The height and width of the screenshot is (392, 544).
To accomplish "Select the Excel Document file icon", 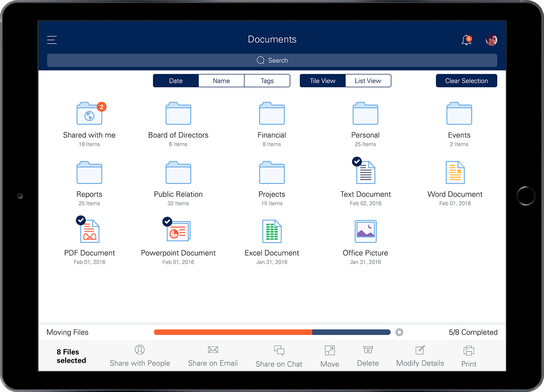I will pos(272,231).
